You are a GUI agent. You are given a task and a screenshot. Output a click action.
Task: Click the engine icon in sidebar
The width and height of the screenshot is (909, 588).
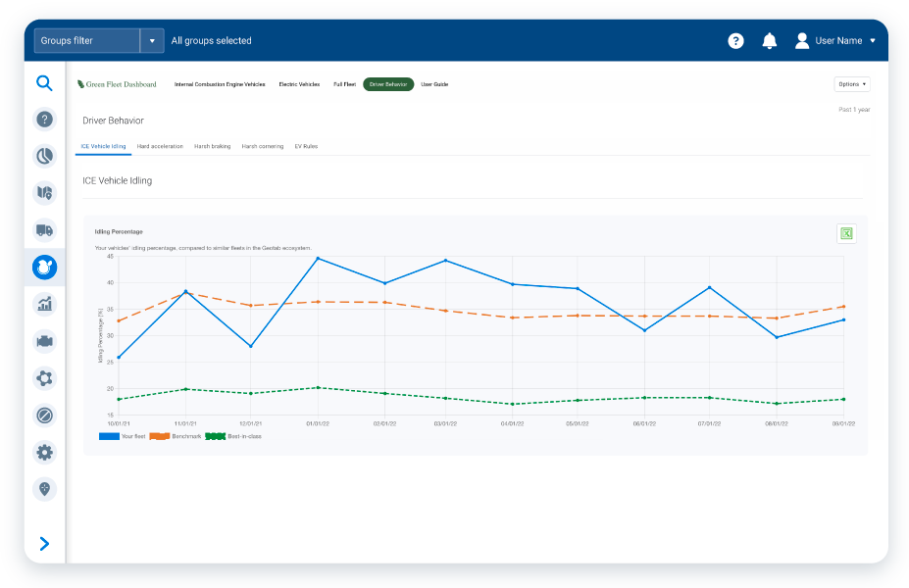pyautogui.click(x=44, y=341)
